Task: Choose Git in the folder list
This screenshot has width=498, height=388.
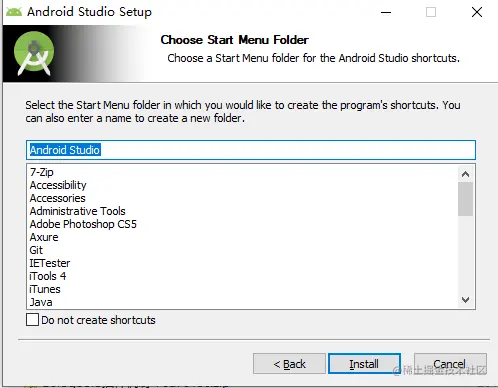Action: [36, 250]
